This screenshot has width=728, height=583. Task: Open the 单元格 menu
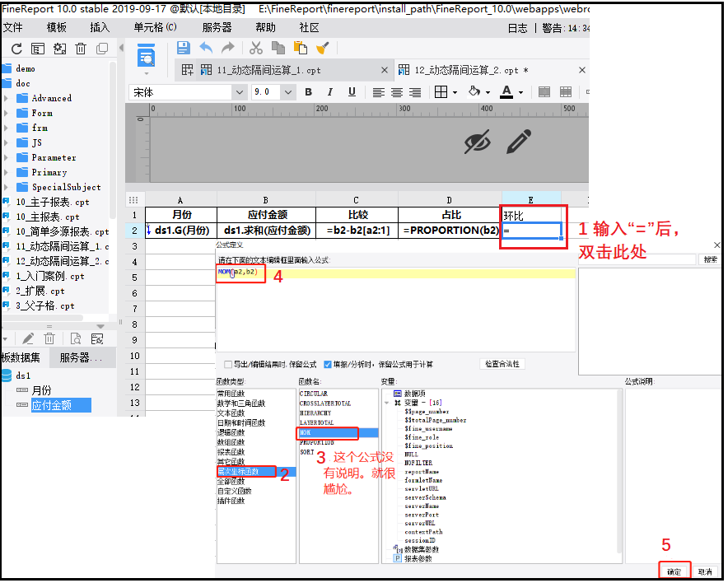tap(155, 27)
